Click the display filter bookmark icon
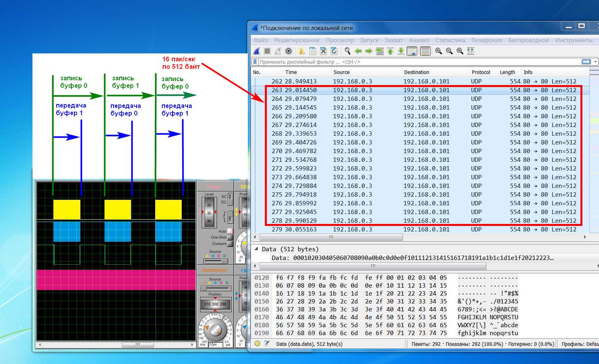This screenshot has height=364, width=599. (x=255, y=62)
